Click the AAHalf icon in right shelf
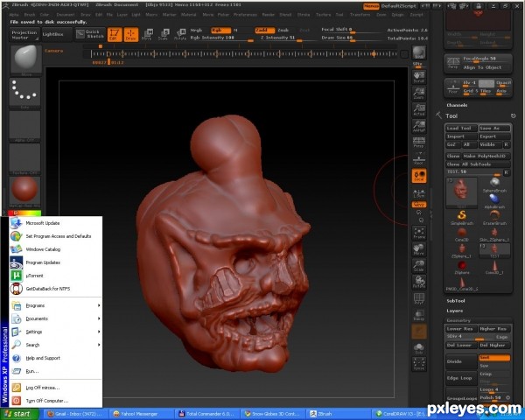 point(419,126)
